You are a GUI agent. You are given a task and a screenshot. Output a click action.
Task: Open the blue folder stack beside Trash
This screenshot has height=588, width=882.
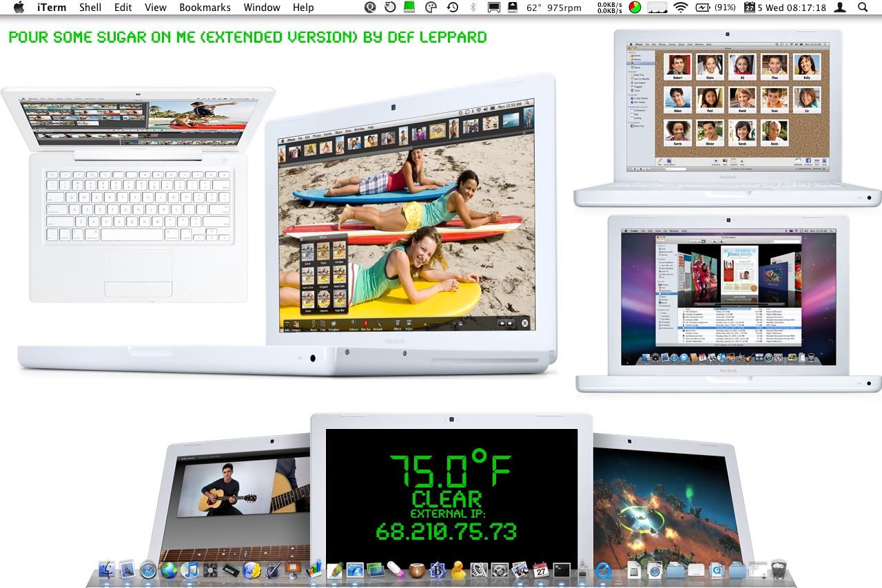point(738,569)
